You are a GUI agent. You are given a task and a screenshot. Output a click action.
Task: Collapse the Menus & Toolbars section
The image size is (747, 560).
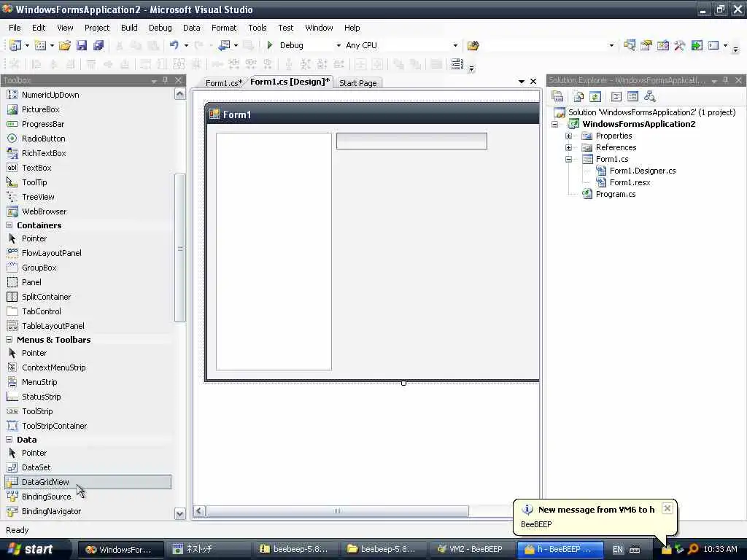coord(9,340)
